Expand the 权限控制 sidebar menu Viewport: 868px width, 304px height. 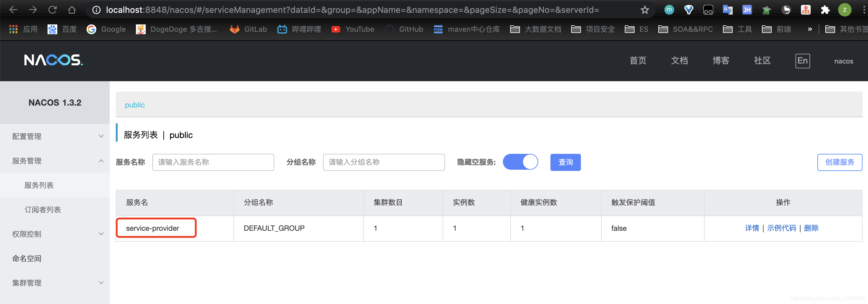click(55, 234)
